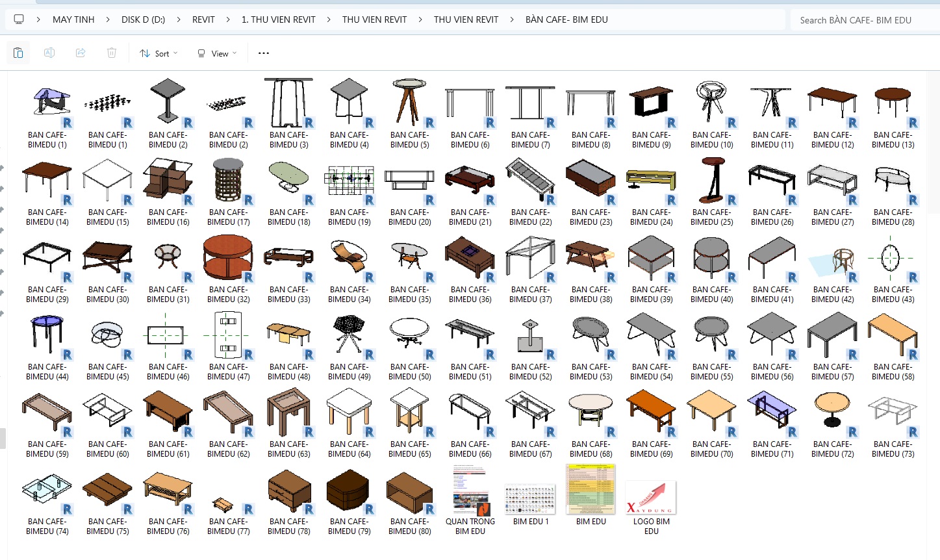Open the See more three-dots menu
This screenshot has width=940, height=560.
pos(263,53)
